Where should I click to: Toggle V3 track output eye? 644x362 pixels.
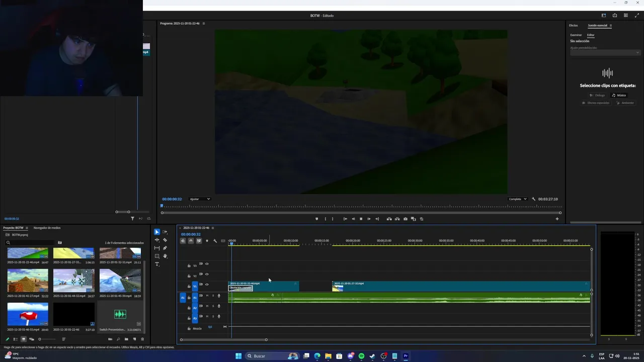point(207,264)
